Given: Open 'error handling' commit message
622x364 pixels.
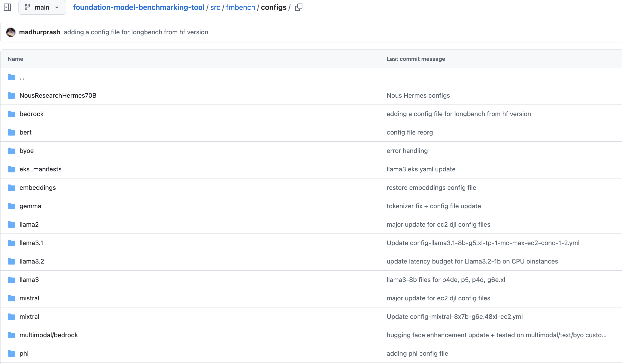Looking at the screenshot, I should point(407,151).
